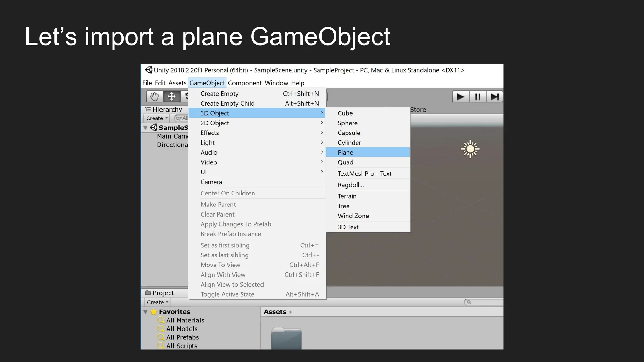Select Cube from 3D Object submenu
The height and width of the screenshot is (362, 644).
click(x=368, y=113)
